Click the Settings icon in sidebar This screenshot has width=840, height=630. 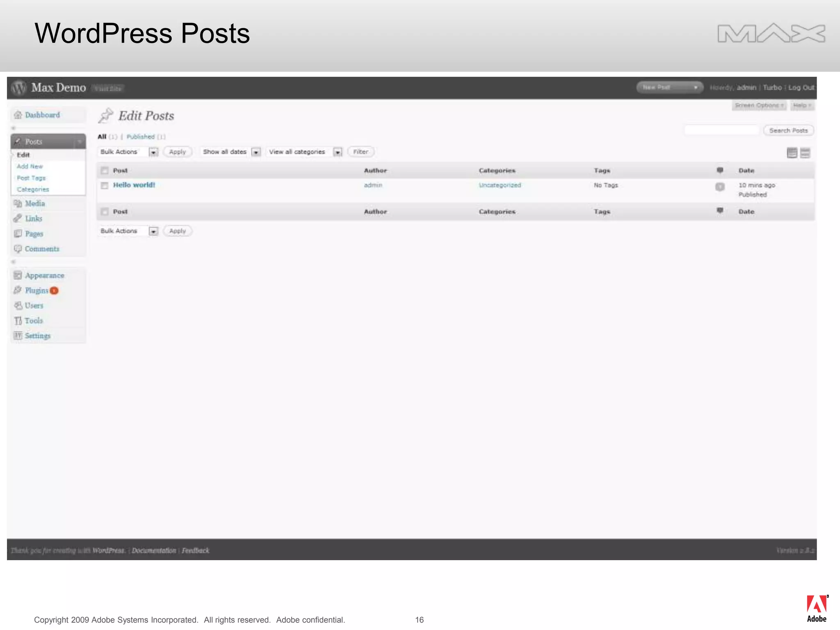pos(18,336)
